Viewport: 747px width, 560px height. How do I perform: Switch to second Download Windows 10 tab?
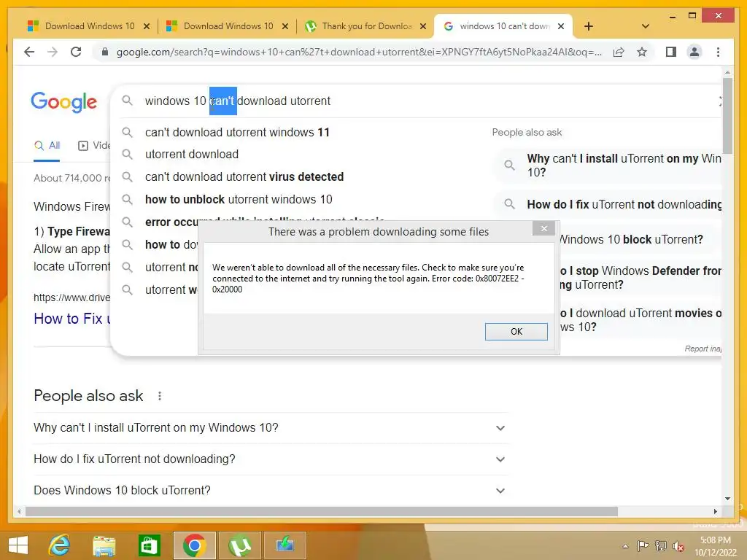pos(227,26)
